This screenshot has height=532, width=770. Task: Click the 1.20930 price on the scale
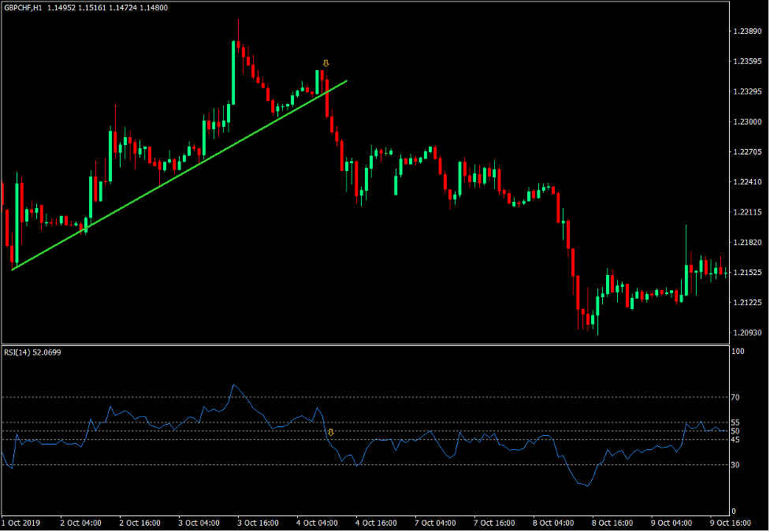pos(749,332)
